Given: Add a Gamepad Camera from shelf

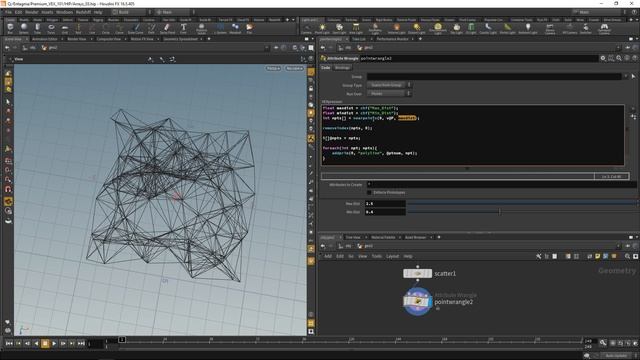Looking at the screenshot, I should pos(604,28).
